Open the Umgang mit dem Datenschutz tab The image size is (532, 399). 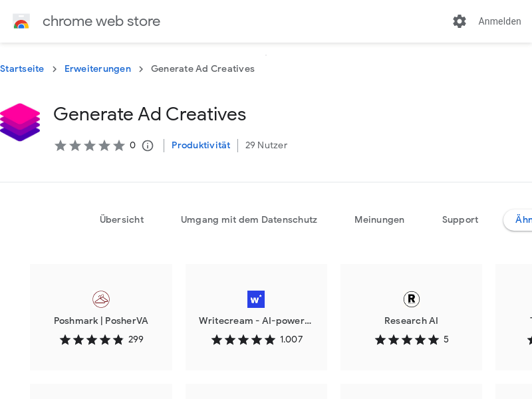[249, 220]
